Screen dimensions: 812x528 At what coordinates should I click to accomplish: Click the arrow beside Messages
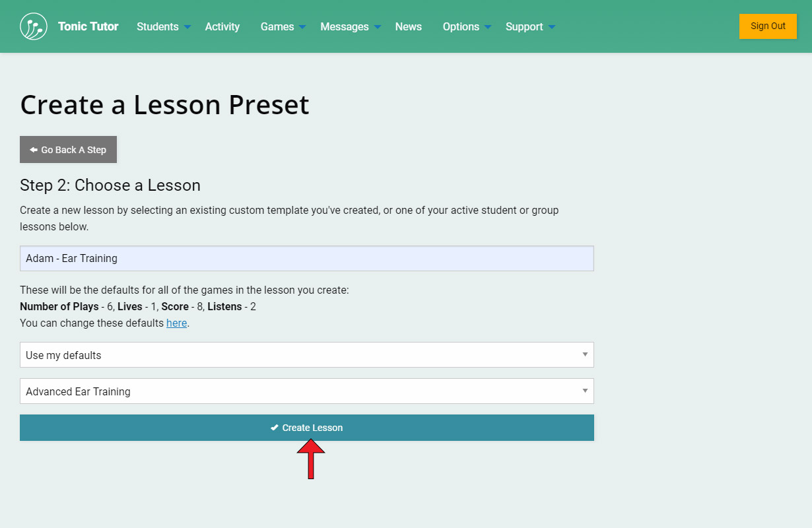pos(378,27)
